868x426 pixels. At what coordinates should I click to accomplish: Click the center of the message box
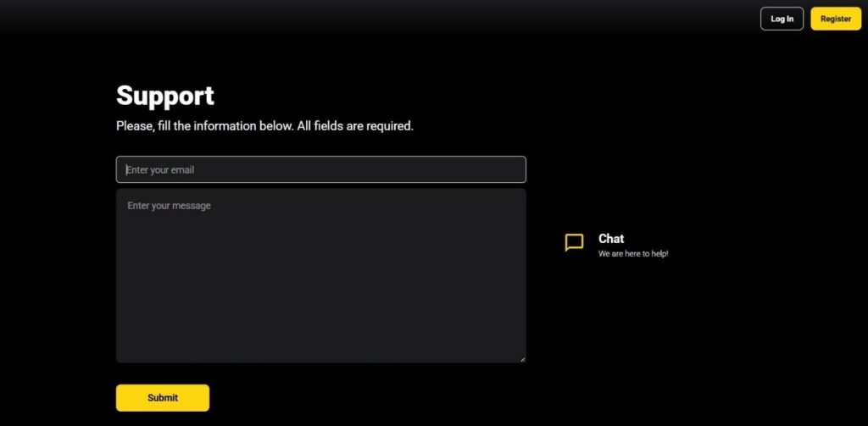point(320,276)
